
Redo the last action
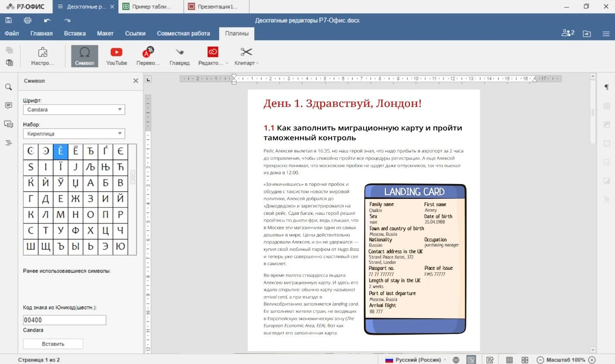[x=67, y=20]
